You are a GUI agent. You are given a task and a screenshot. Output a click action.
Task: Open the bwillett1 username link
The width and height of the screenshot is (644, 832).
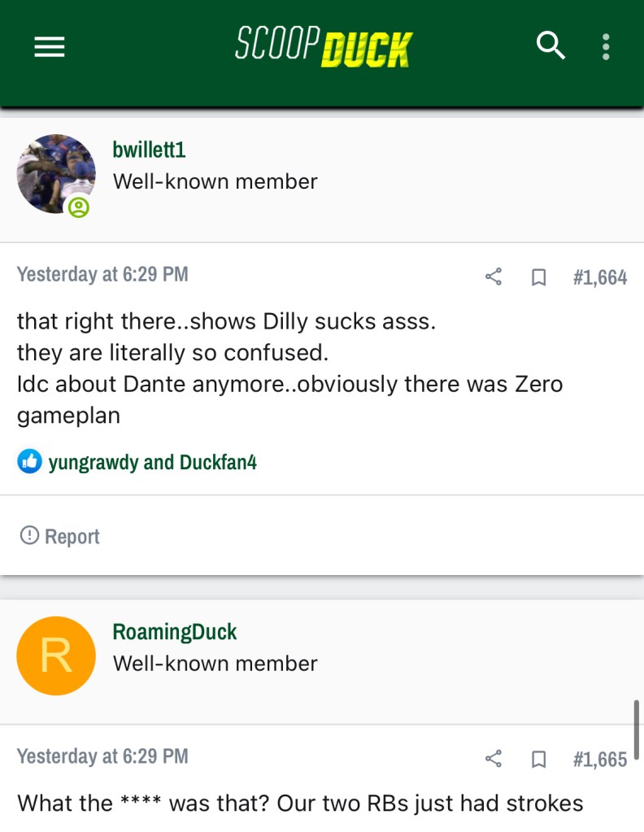click(x=149, y=150)
